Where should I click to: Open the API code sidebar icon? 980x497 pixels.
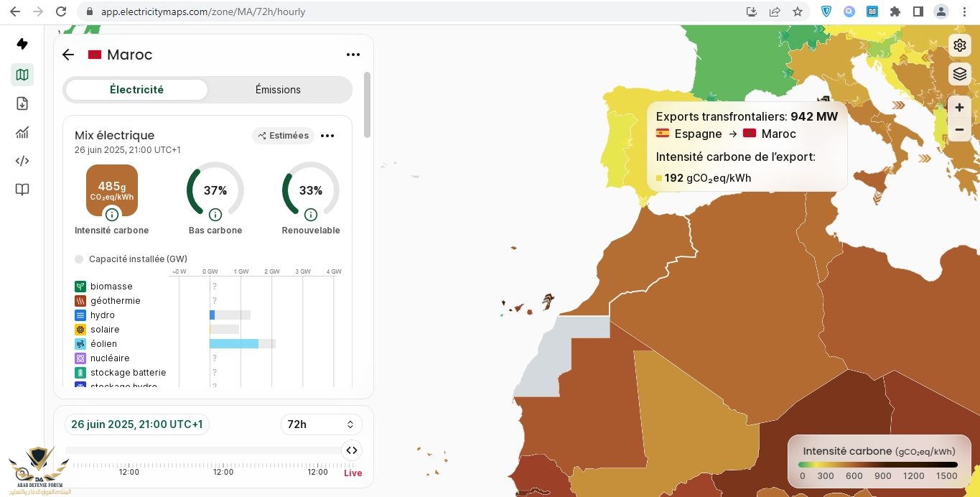(x=22, y=161)
